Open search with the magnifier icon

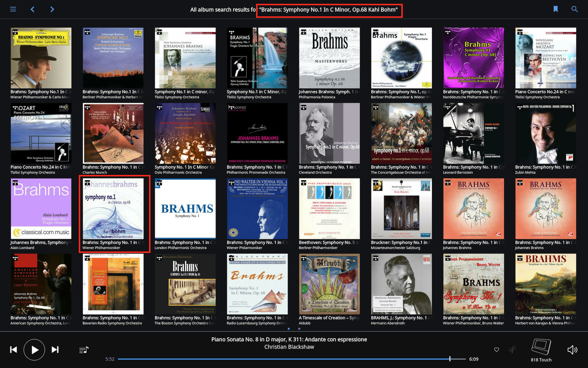pyautogui.click(x=575, y=9)
